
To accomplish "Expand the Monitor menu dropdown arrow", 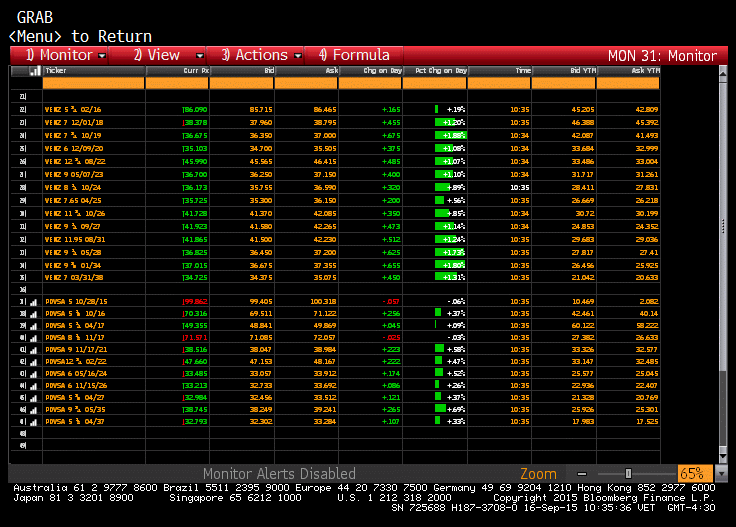I will pyautogui.click(x=102, y=56).
